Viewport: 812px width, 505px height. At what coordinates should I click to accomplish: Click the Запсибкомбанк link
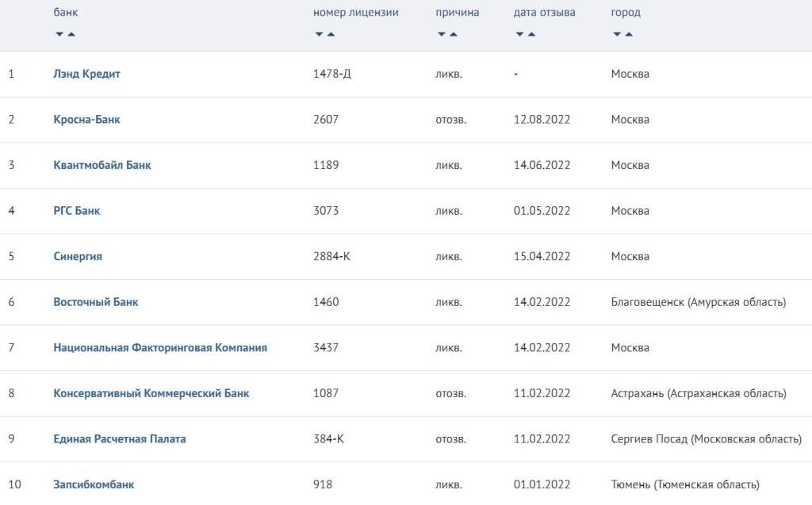click(94, 484)
